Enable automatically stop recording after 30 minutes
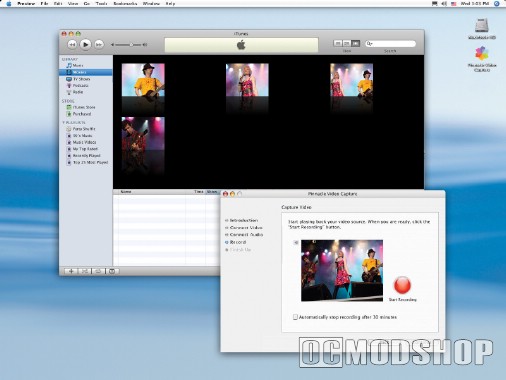The width and height of the screenshot is (506, 380). tap(295, 317)
